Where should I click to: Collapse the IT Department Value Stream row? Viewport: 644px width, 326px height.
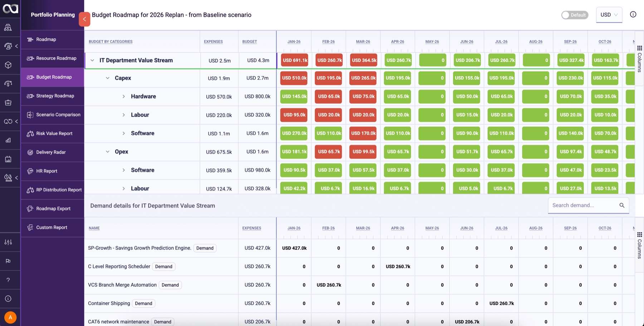pyautogui.click(x=92, y=60)
